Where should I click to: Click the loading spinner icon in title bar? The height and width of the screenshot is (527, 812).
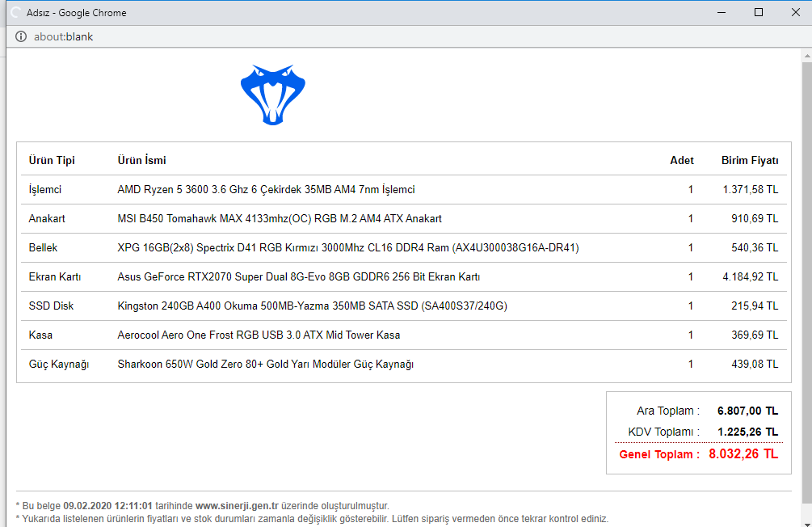(x=16, y=12)
